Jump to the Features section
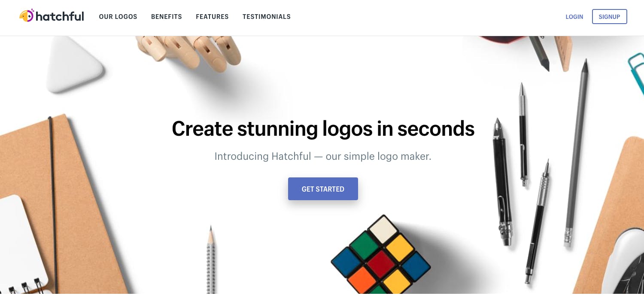 212,17
